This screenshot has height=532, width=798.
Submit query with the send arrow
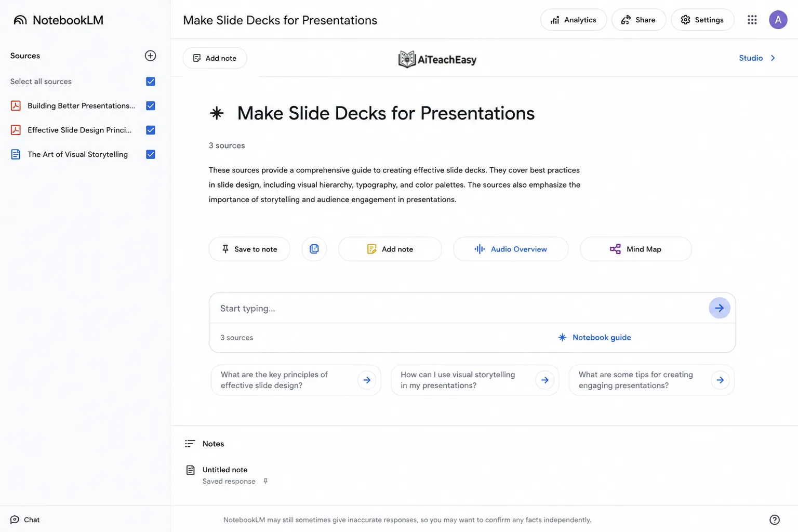coord(720,308)
